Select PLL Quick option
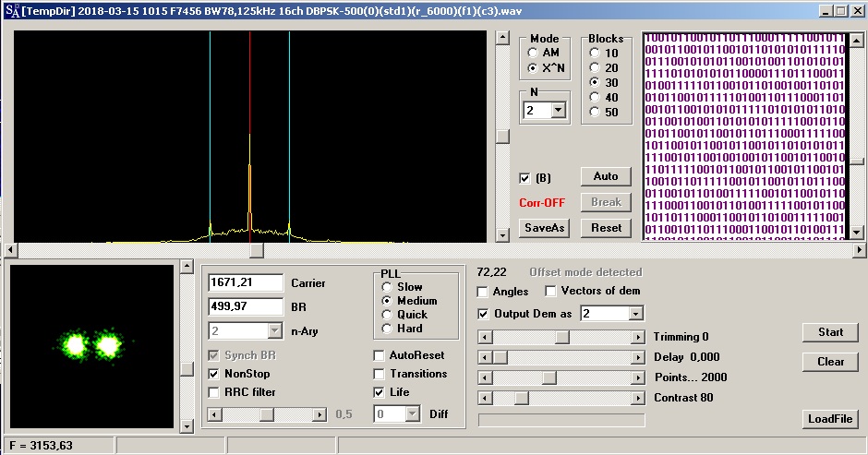The height and width of the screenshot is (455, 868). (387, 315)
